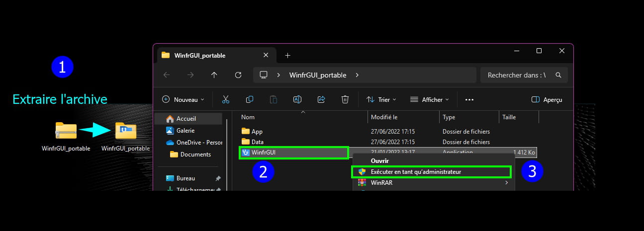Open Téléchargements in the navigation pane
This screenshot has width=644, height=231.
click(188, 189)
